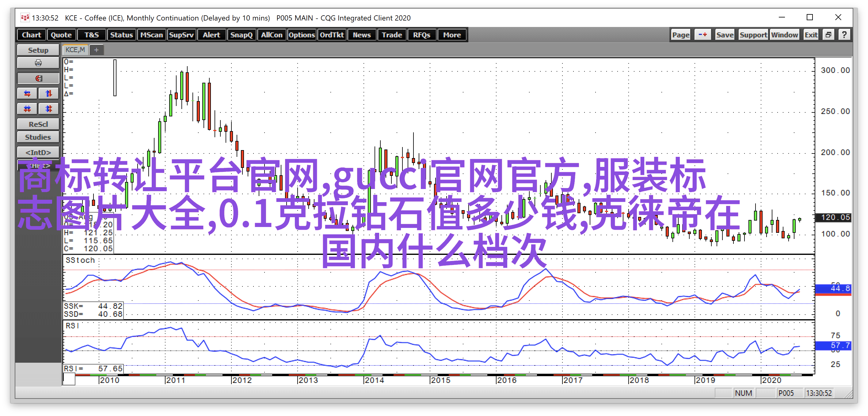Image resolution: width=868 pixels, height=416 pixels.
Task: Open the SnapQ button
Action: point(241,35)
